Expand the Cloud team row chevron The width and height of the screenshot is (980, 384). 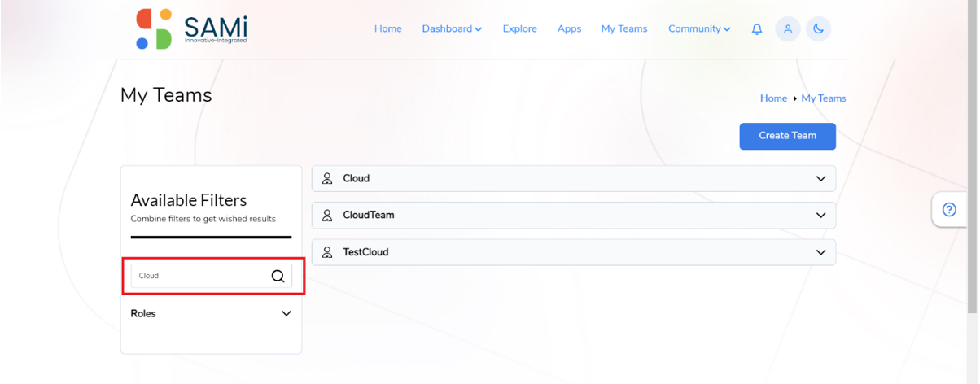tap(820, 179)
